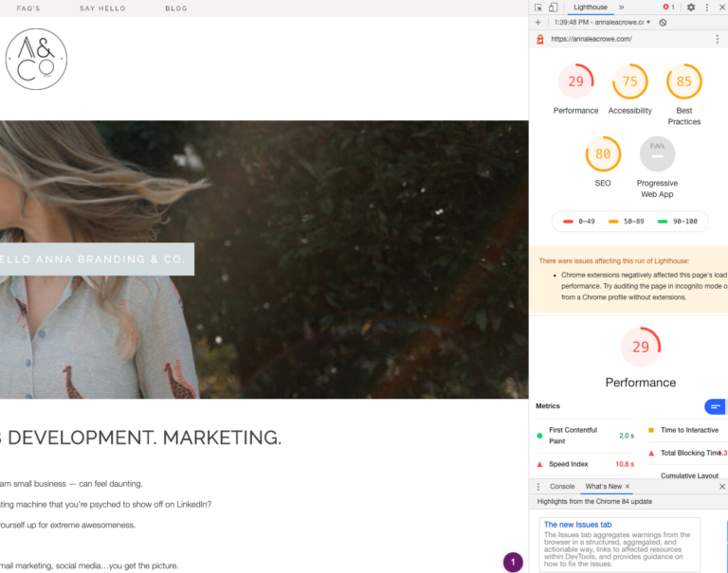
Task: Open the SAY HELLO navigation link
Action: pos(102,9)
